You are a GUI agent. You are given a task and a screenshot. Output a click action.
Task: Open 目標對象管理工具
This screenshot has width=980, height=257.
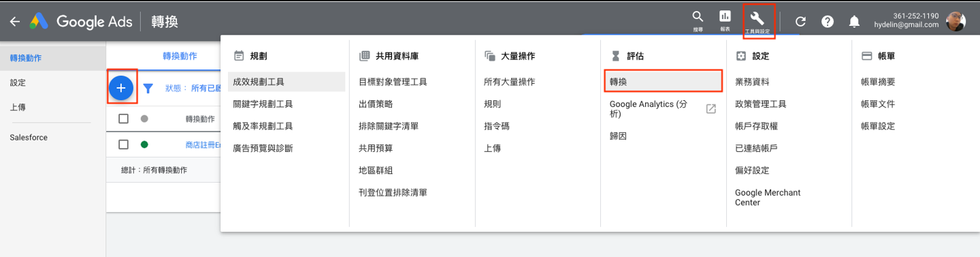pos(393,82)
